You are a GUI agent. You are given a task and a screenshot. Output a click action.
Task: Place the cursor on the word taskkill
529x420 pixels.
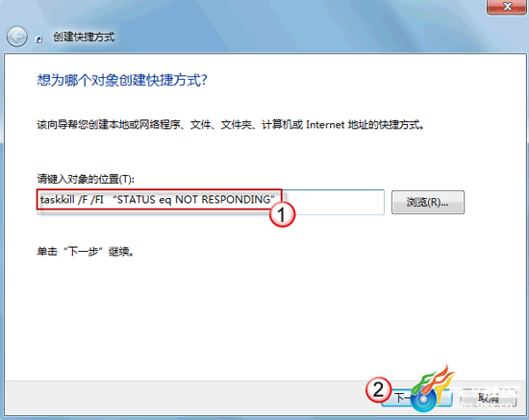pos(58,199)
